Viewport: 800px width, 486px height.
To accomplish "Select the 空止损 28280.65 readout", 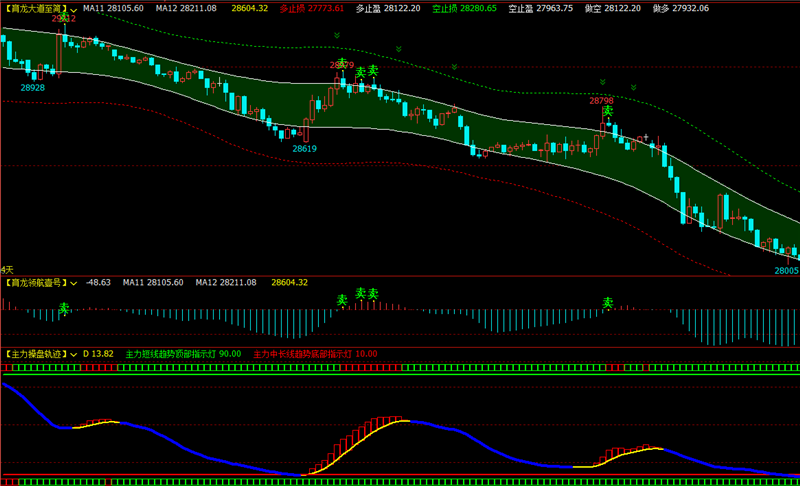I will [464, 9].
